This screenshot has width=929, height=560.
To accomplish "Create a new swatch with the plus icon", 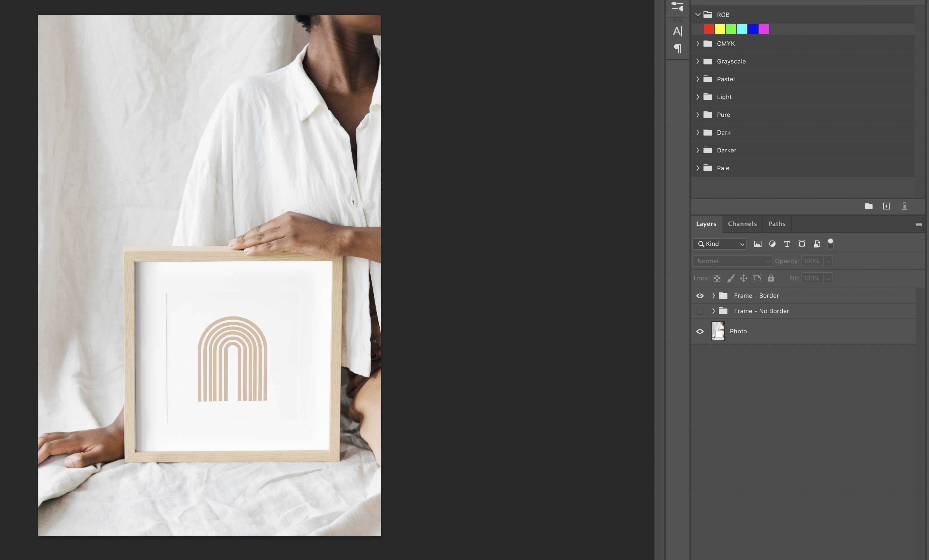I will pos(886,206).
